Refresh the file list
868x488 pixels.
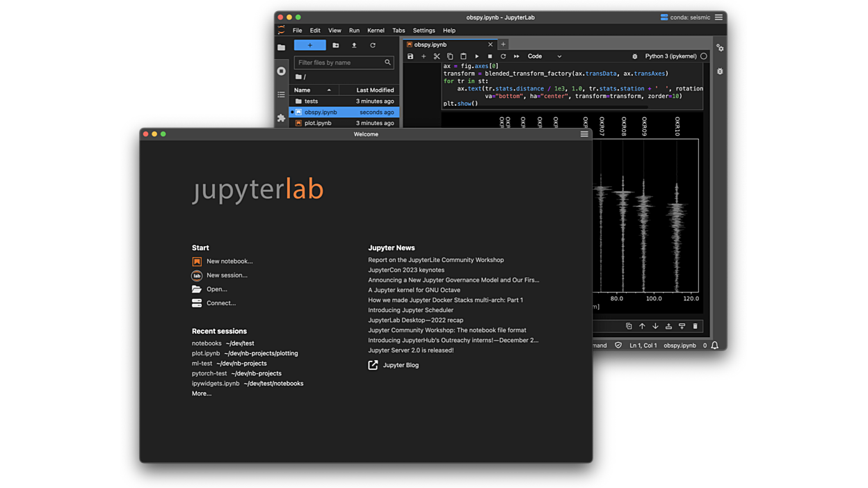point(373,44)
